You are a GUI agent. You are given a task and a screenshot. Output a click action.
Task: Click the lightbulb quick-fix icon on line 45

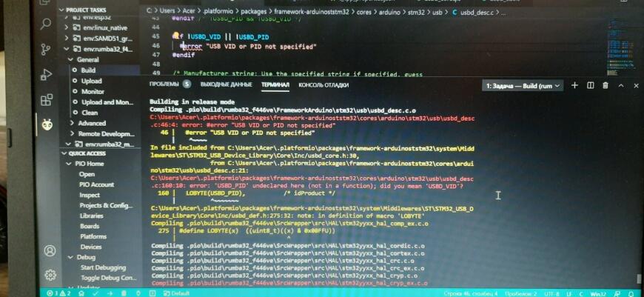coord(175,36)
